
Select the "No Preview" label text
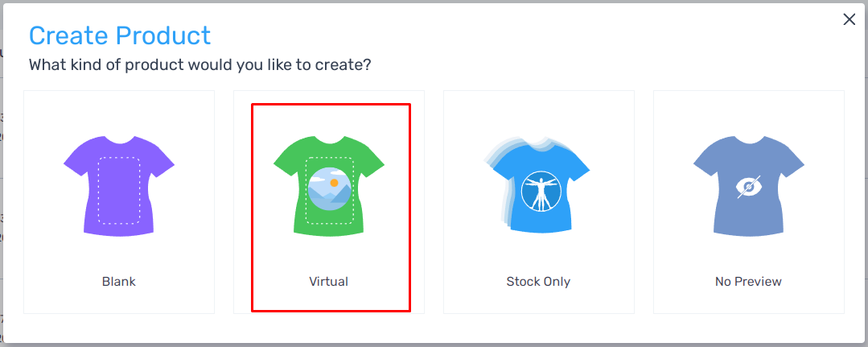(x=748, y=282)
